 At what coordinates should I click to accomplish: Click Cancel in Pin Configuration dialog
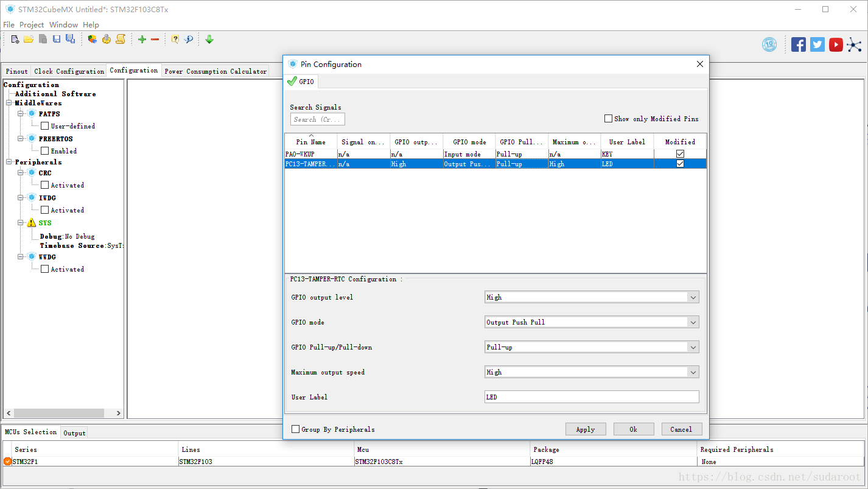(x=681, y=429)
